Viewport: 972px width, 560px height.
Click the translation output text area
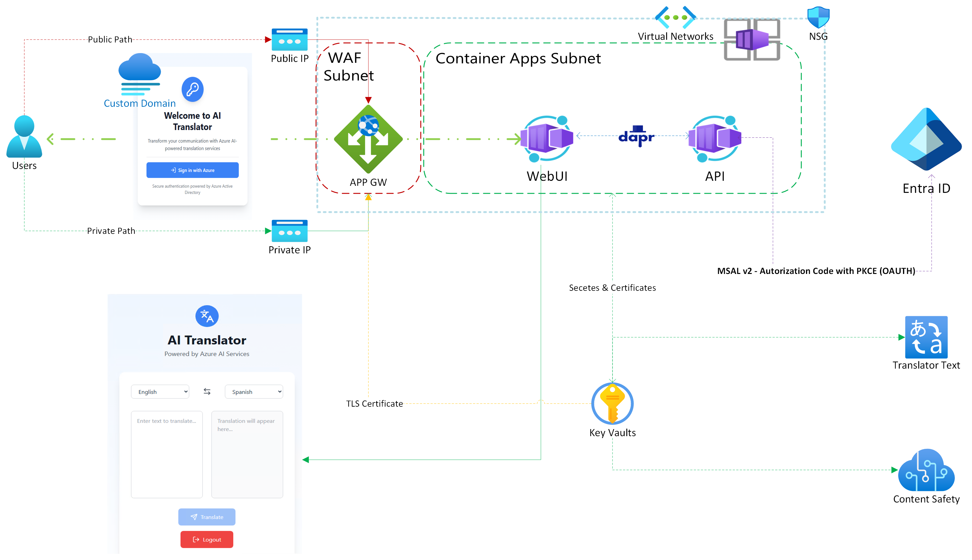(x=247, y=455)
